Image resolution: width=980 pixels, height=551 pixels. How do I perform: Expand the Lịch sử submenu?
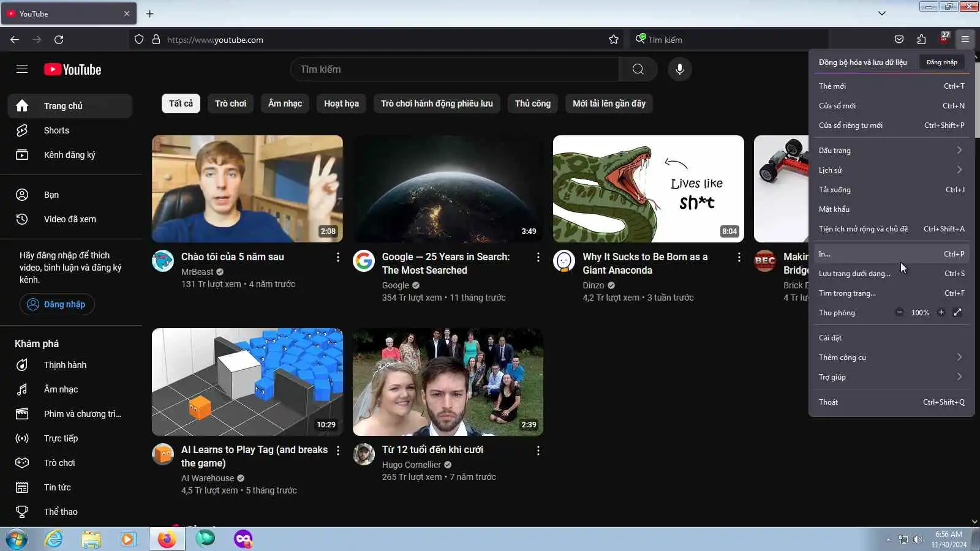[x=891, y=170]
